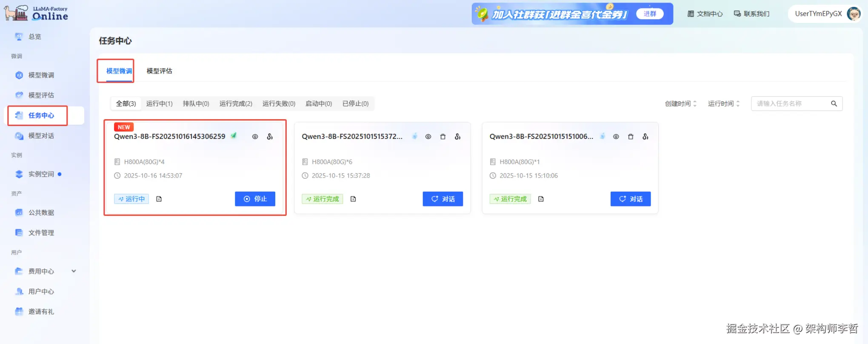The image size is (868, 344).
Task: Click the 进群 button in the banner
Action: pyautogui.click(x=650, y=14)
